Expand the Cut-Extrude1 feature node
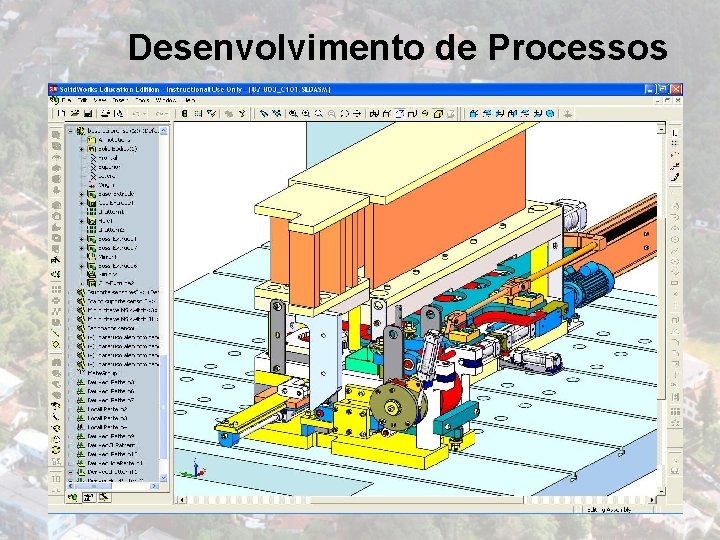Screen dimensions: 720x540 [82, 203]
